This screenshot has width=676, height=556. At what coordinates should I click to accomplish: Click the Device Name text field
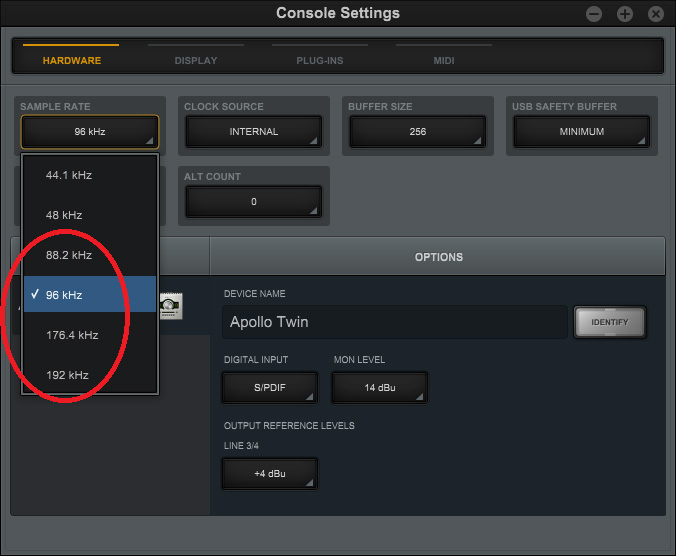click(x=395, y=322)
